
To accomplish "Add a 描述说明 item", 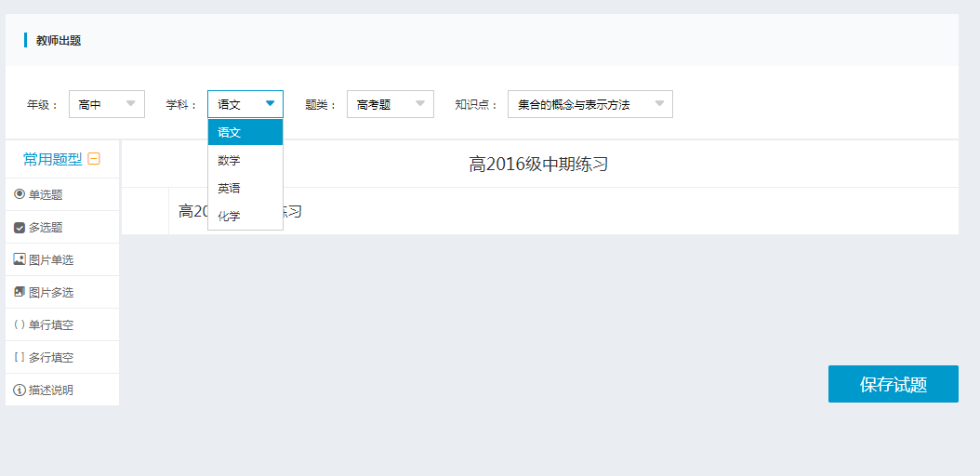I will click(x=62, y=390).
